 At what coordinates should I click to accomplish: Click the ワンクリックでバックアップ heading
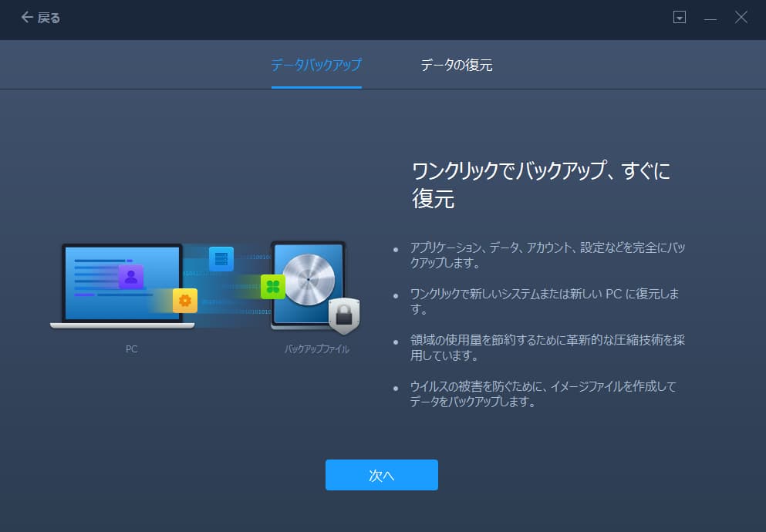click(542, 184)
